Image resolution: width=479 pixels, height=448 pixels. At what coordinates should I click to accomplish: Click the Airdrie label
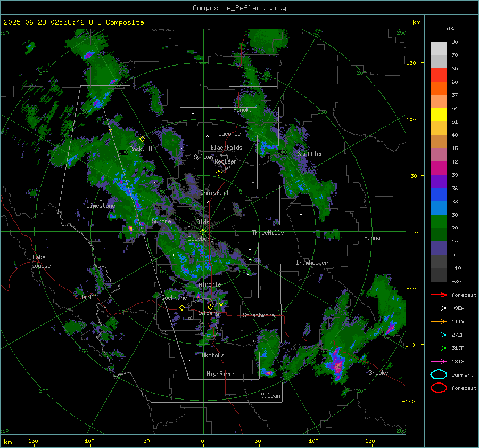(x=210, y=284)
